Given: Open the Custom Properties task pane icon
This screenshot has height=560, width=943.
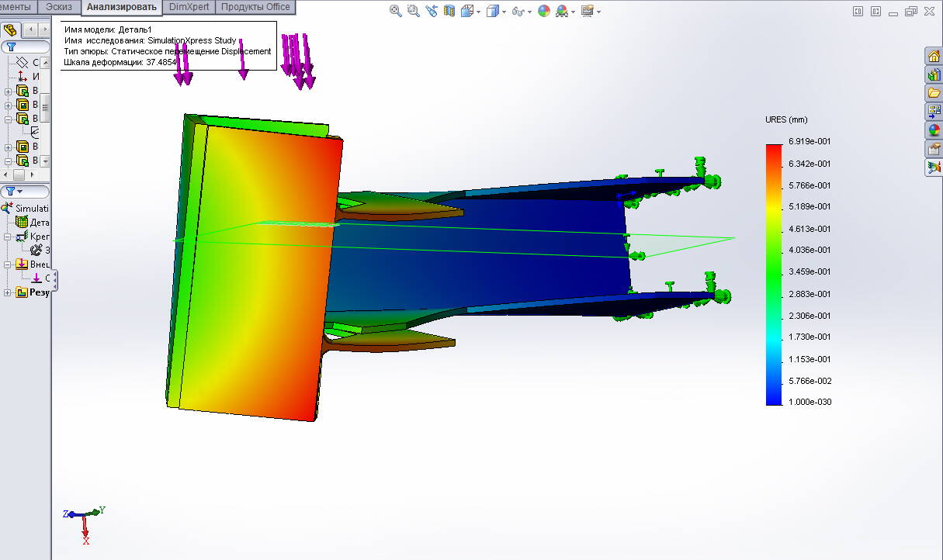Looking at the screenshot, I should pyautogui.click(x=934, y=149).
